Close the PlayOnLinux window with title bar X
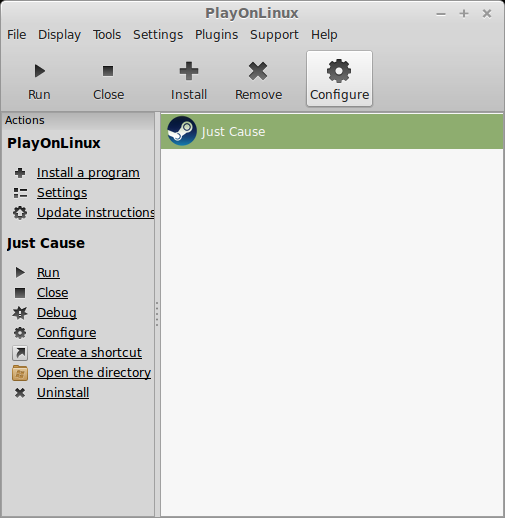Screen dimensions: 505x518 pyautogui.click(x=487, y=14)
